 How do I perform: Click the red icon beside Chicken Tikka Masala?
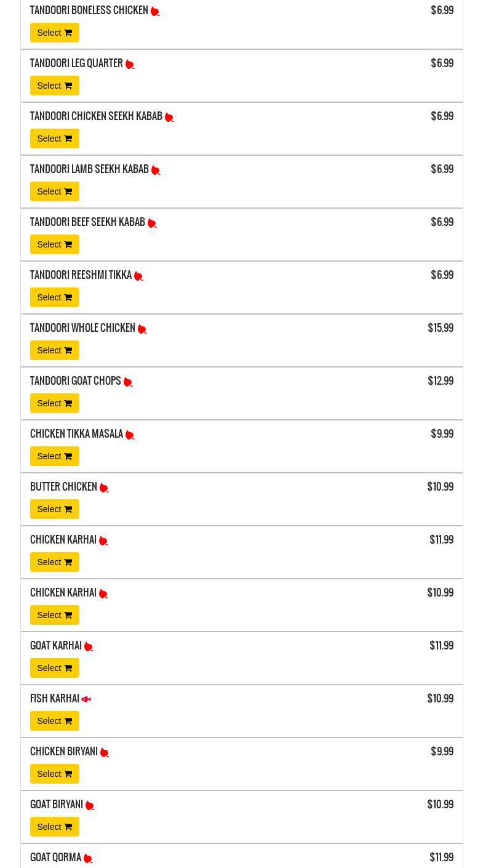[x=130, y=435]
